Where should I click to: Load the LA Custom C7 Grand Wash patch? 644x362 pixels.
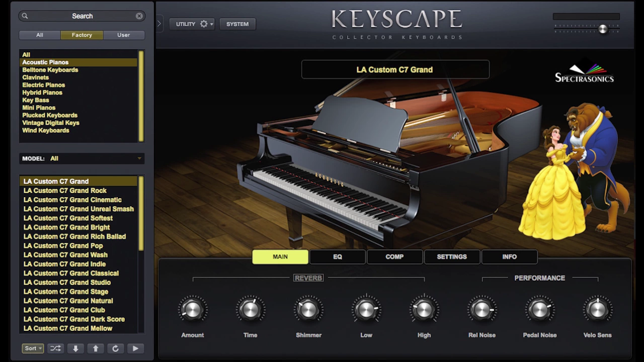point(78,255)
